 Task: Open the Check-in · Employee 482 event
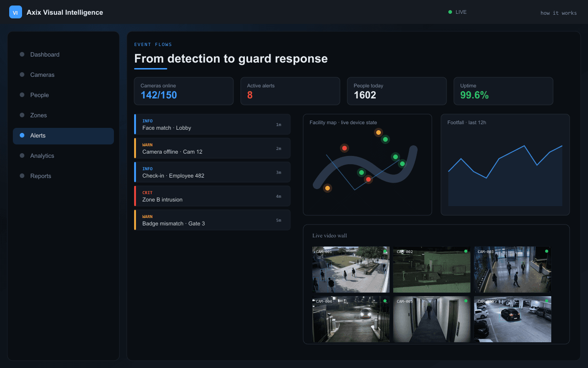click(212, 172)
